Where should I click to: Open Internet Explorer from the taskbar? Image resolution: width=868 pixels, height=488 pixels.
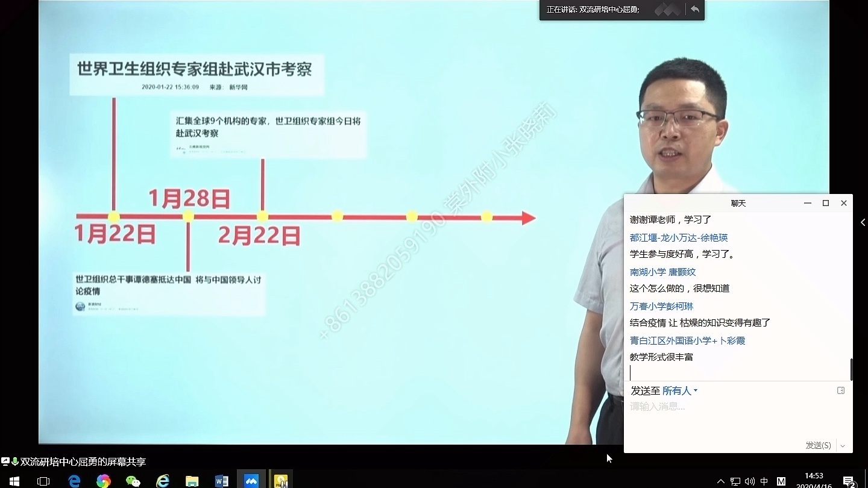163,481
